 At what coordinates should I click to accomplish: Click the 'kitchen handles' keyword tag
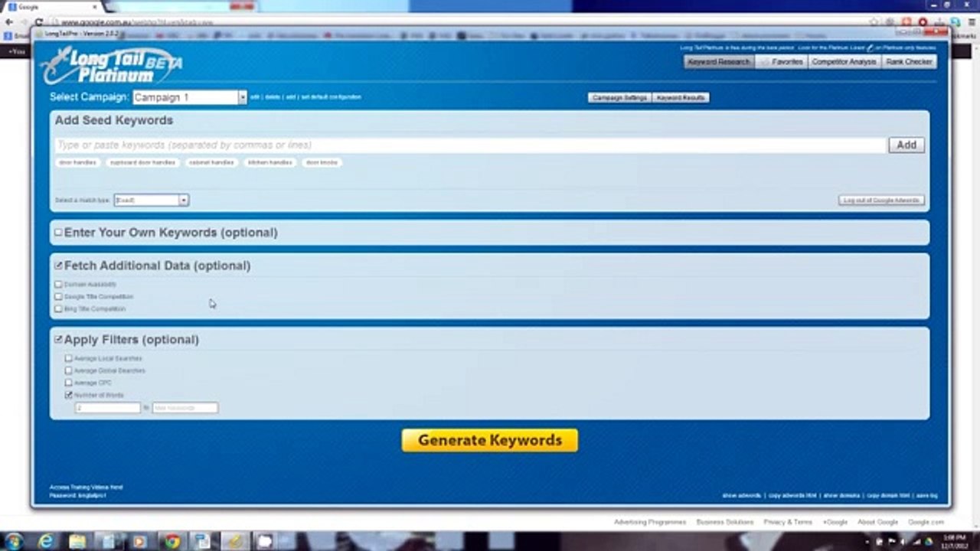point(269,162)
